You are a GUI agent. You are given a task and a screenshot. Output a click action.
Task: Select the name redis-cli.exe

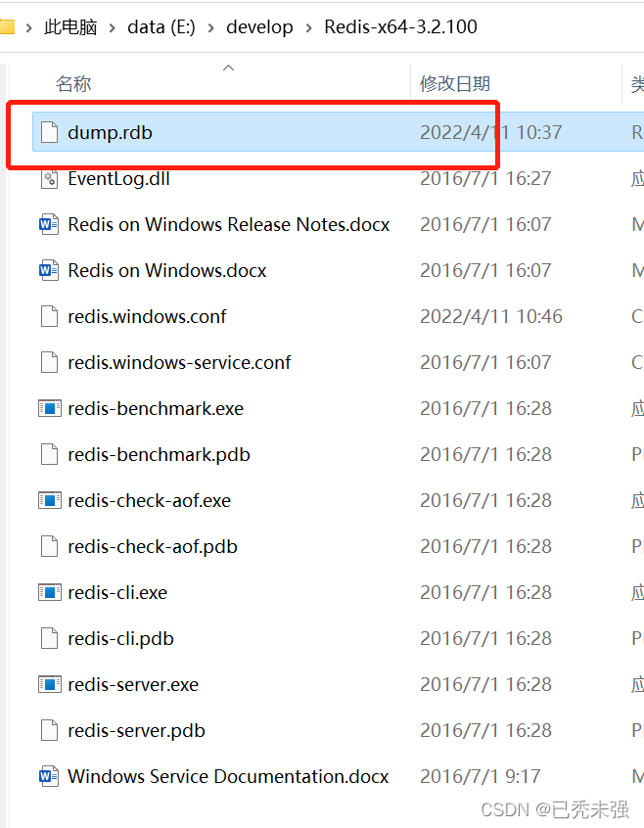[117, 592]
